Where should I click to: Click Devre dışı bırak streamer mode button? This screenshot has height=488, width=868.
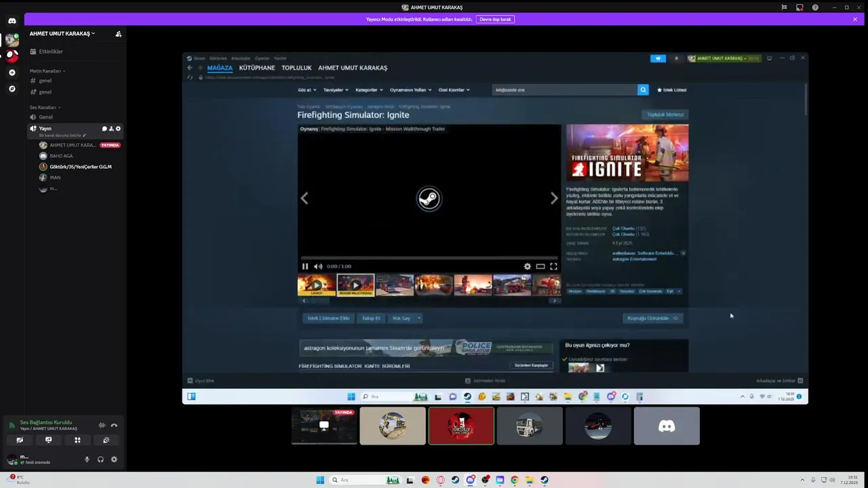(x=495, y=20)
